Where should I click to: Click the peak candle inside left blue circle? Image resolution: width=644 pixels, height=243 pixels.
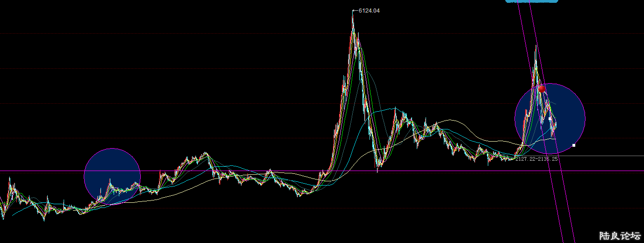coord(109,180)
